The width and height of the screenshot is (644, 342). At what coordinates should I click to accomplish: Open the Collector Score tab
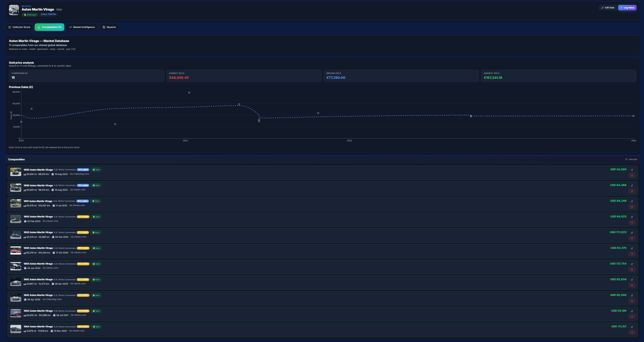point(19,27)
